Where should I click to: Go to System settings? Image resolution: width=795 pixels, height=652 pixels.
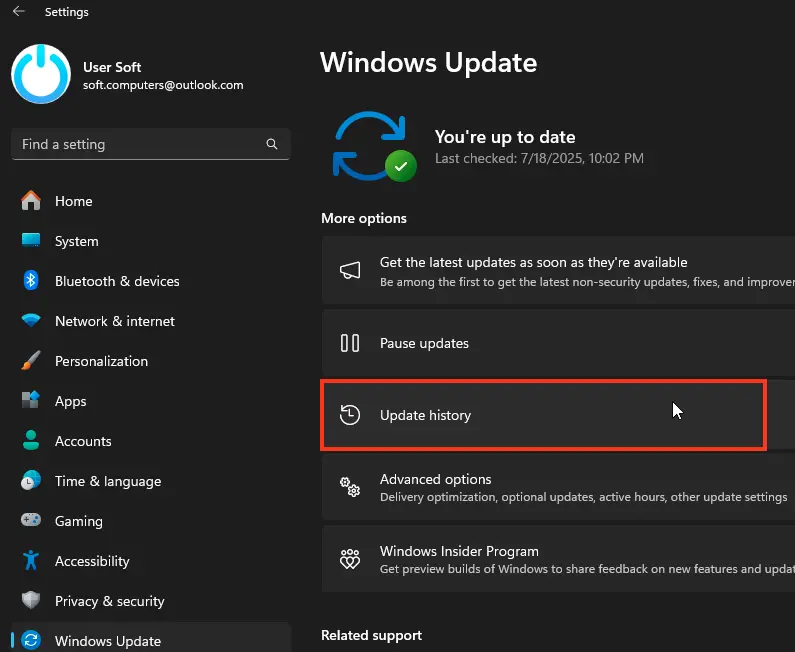coord(76,241)
